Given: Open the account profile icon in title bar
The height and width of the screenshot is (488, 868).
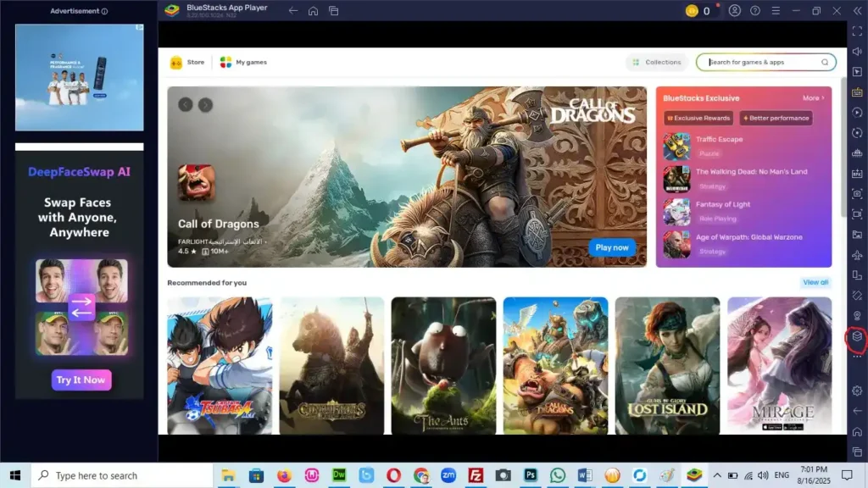Looking at the screenshot, I should [x=734, y=11].
